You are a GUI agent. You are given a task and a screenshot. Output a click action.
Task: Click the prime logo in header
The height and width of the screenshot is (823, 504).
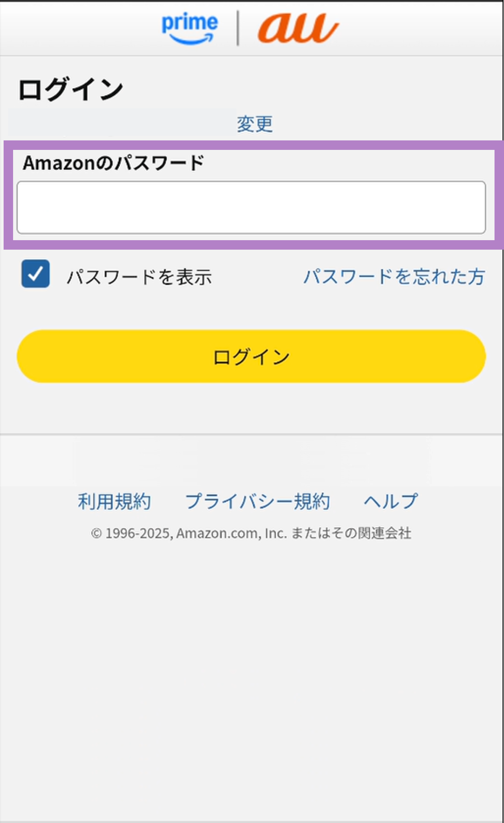coord(190,23)
